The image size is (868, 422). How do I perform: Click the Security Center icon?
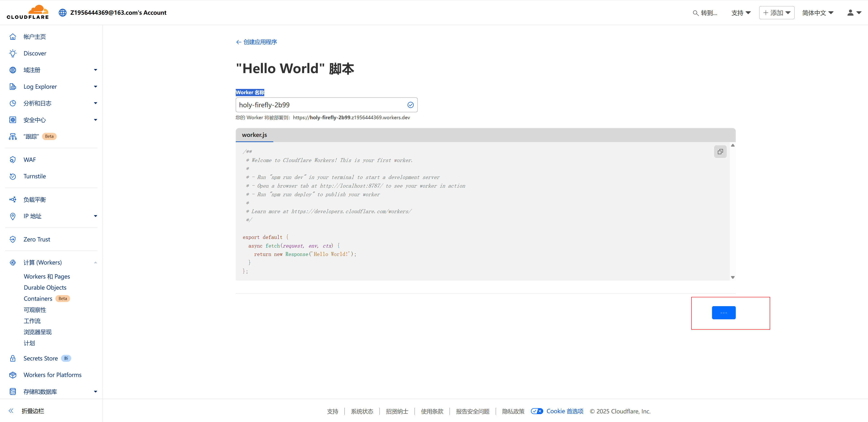13,120
